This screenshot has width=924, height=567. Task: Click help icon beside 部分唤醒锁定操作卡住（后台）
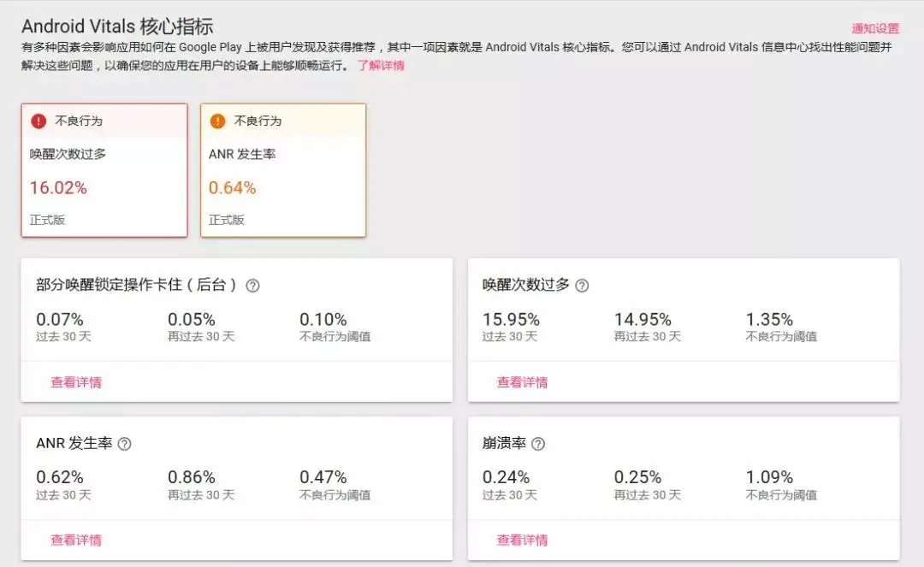tap(252, 286)
